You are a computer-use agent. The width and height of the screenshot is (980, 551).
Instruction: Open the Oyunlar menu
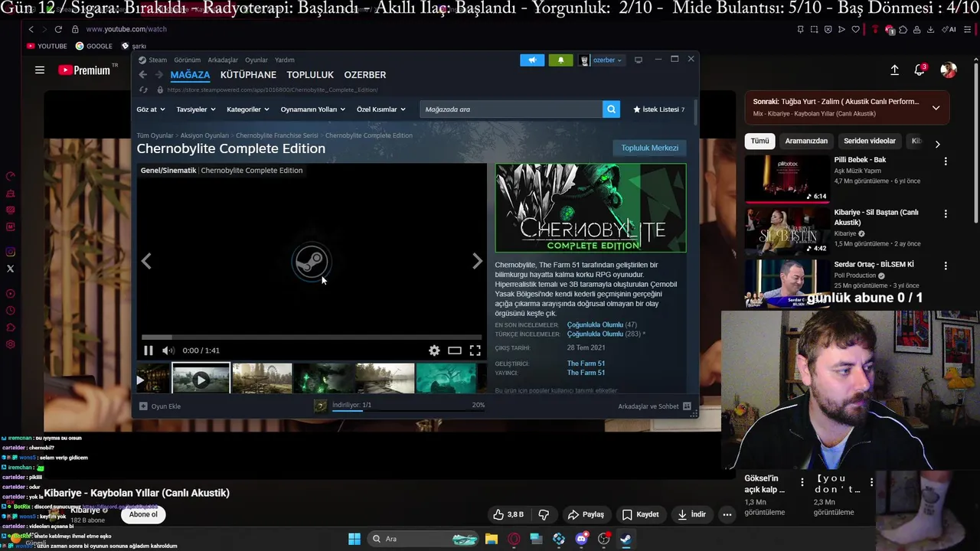(256, 60)
